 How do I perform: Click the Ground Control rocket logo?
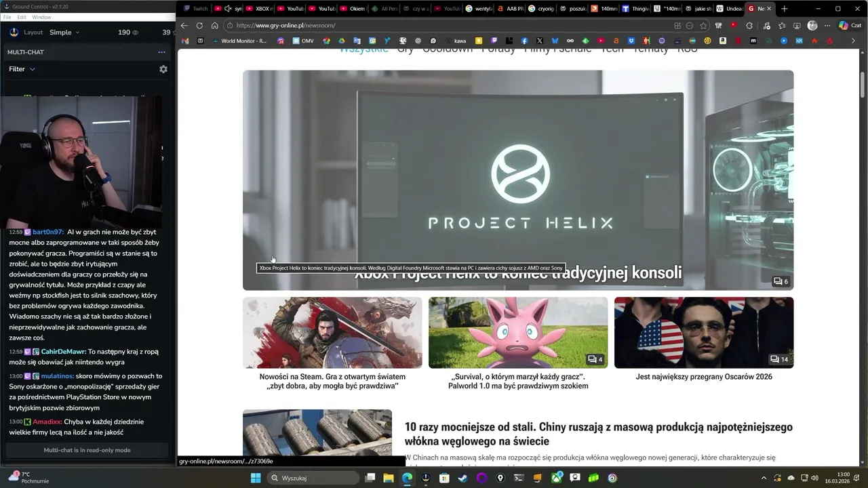[x=14, y=33]
